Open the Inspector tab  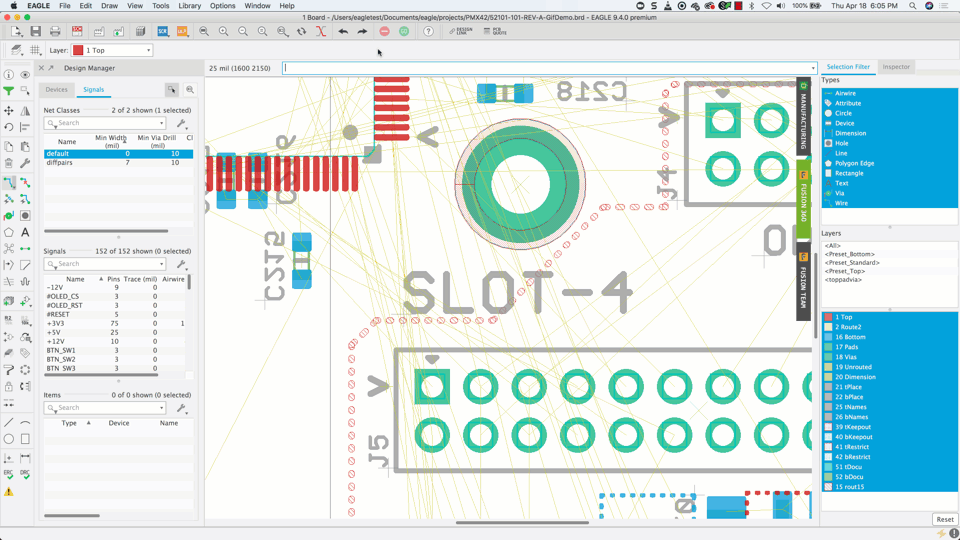click(x=896, y=67)
